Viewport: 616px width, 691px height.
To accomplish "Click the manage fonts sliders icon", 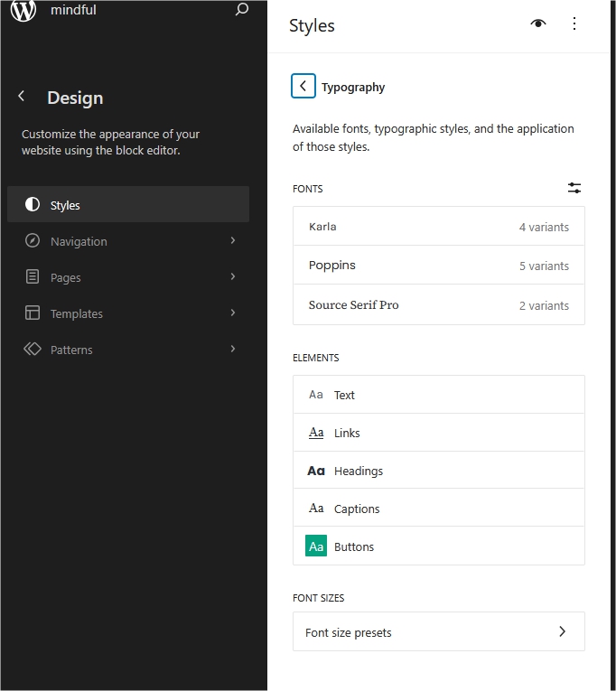I will click(x=574, y=188).
